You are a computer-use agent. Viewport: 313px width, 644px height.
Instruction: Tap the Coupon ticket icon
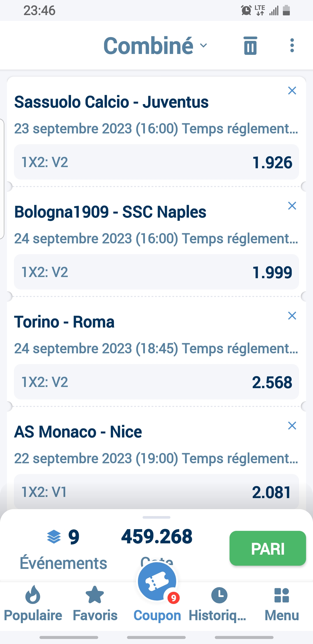tap(157, 582)
